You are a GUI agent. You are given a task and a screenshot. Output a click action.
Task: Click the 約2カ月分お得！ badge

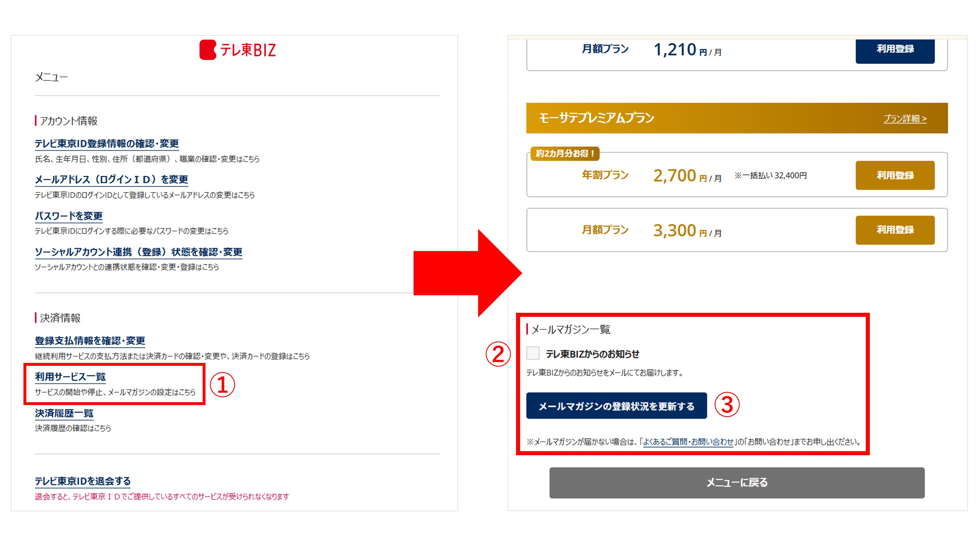click(x=565, y=154)
